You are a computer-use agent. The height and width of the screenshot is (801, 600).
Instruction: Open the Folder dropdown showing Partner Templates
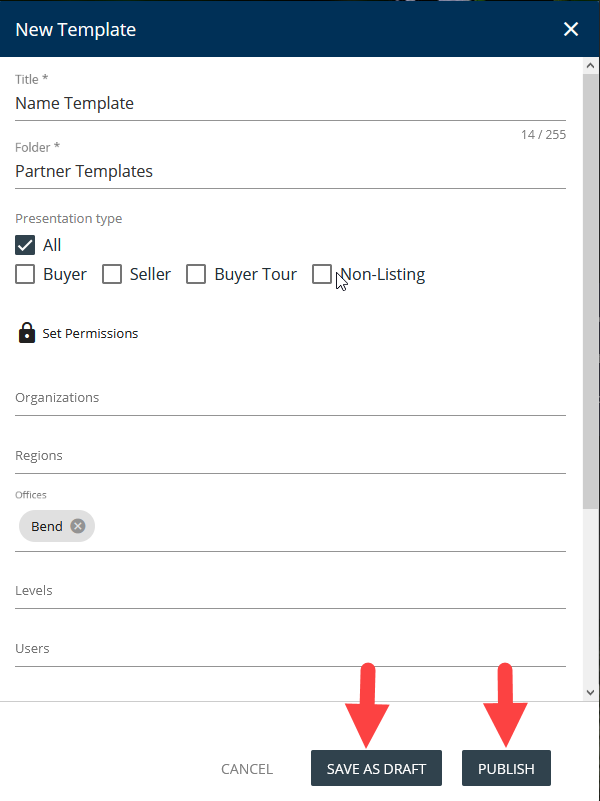point(290,171)
